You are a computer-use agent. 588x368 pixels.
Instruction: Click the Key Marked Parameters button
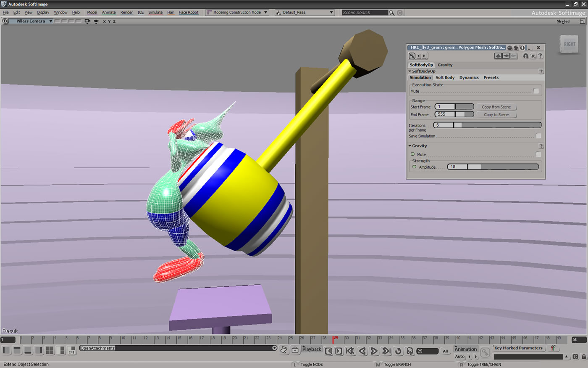518,348
